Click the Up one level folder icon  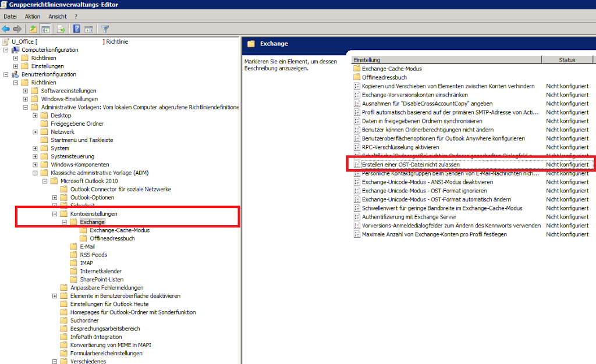(x=33, y=28)
